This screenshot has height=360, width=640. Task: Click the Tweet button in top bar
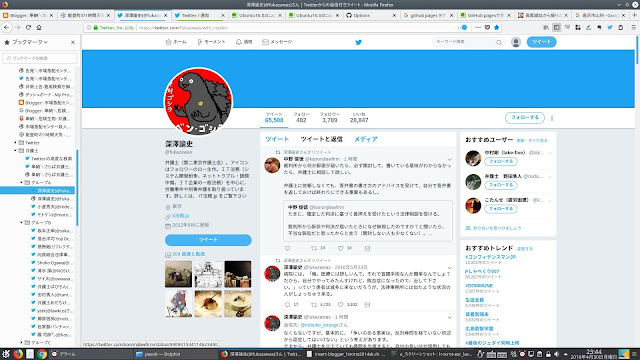click(541, 42)
